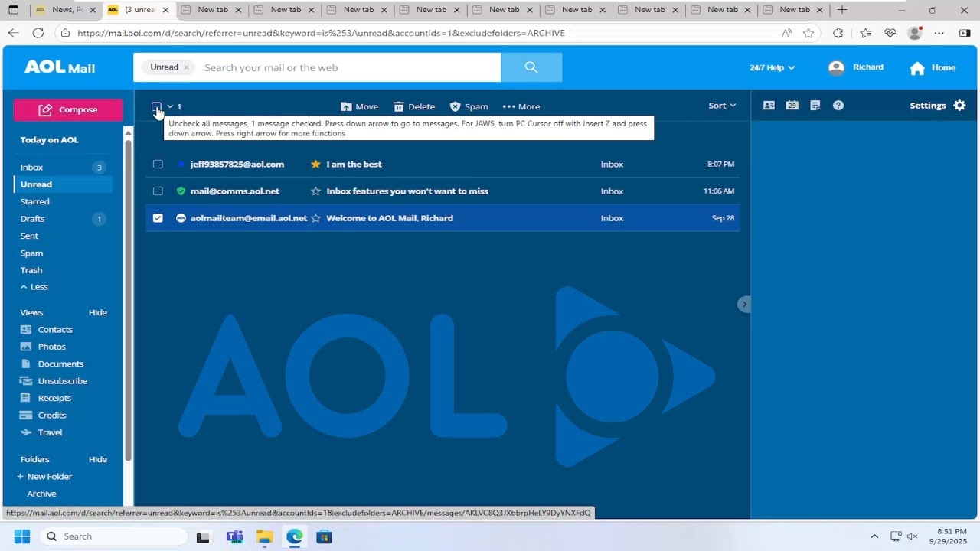Open the select-all dropdown arrow
Viewport: 980px width, 551px height.
coord(170,106)
